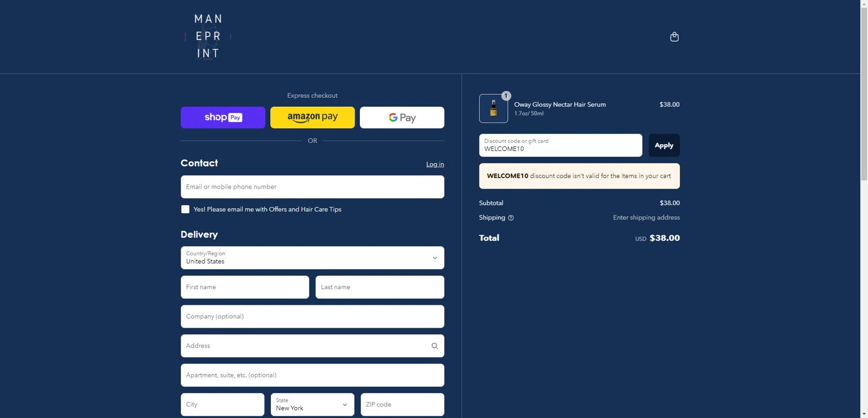The image size is (868, 418).
Task: Enable email offers and hair care tips
Action: 185,209
